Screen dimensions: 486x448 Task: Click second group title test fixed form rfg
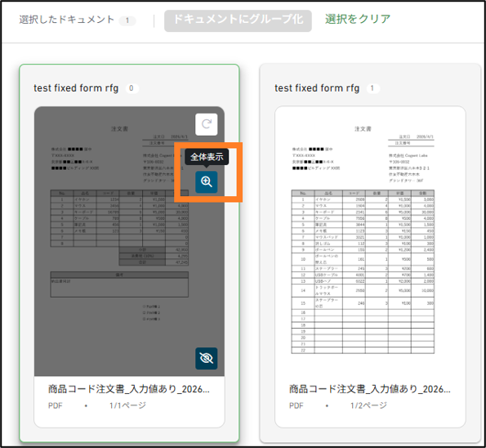click(317, 88)
